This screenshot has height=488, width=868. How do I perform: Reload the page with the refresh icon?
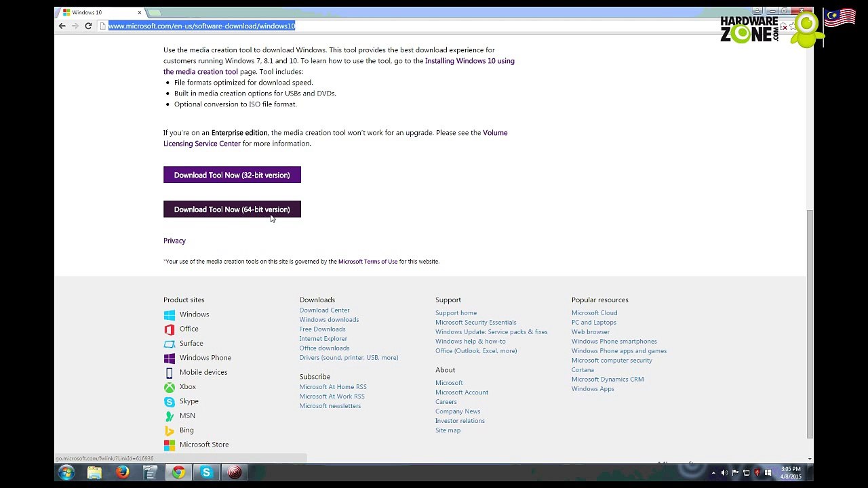[x=88, y=26]
